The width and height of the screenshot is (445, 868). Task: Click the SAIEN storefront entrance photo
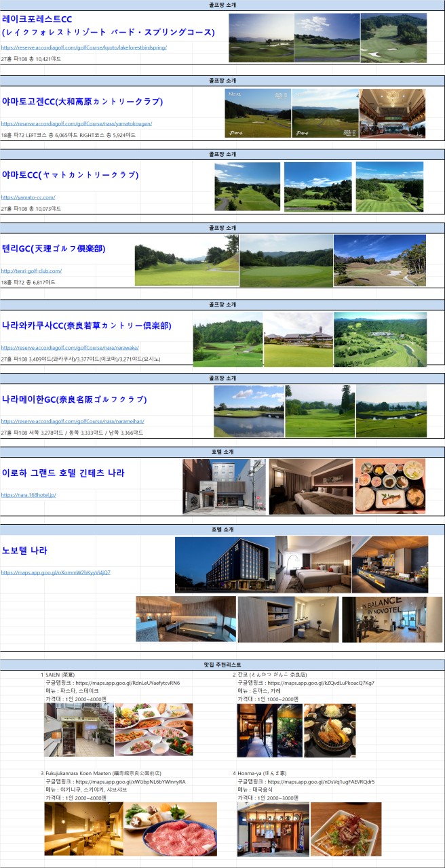(79, 730)
